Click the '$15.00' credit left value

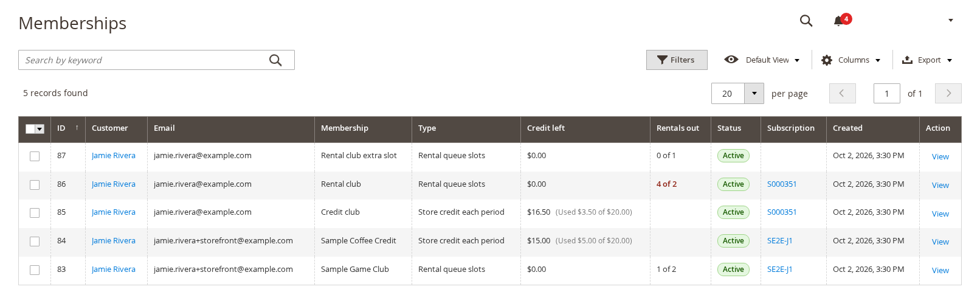click(x=539, y=241)
